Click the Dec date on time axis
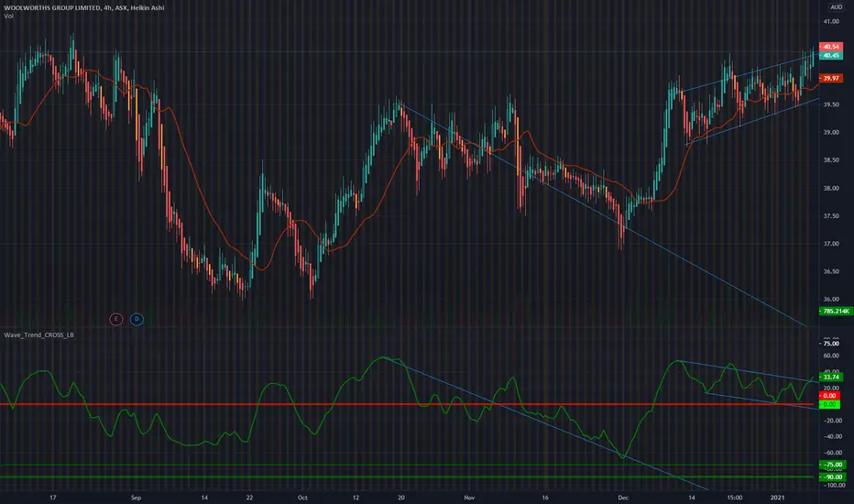854x504 pixels. (x=623, y=498)
